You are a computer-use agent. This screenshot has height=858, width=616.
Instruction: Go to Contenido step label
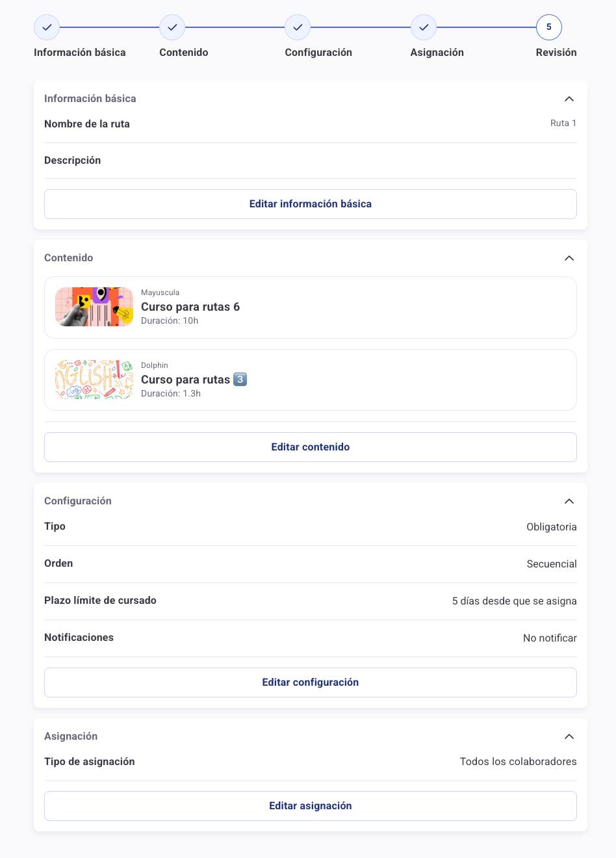(x=184, y=53)
